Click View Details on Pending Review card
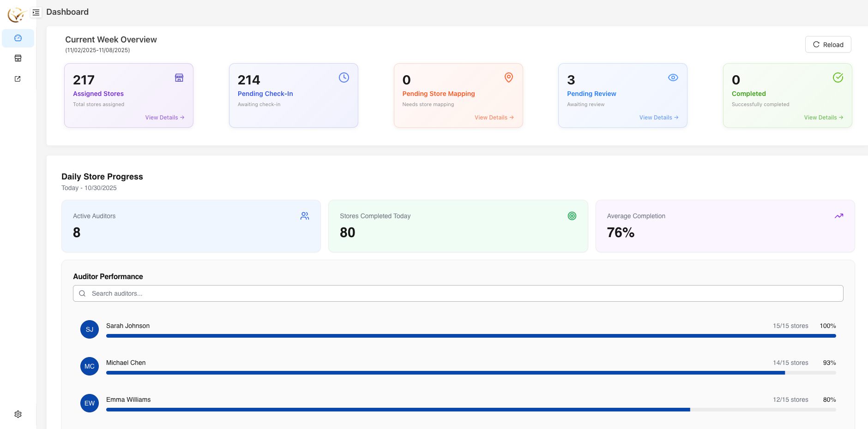The width and height of the screenshot is (868, 429). coord(658,117)
